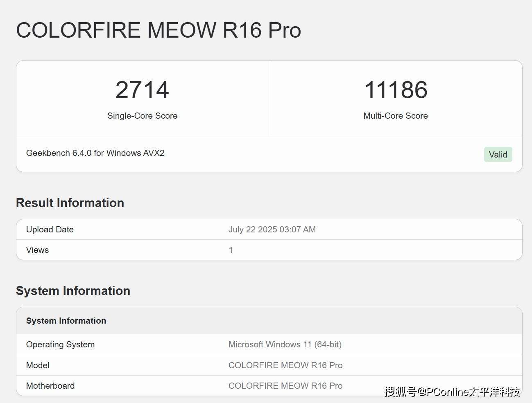Select the Upload Date row label
The height and width of the screenshot is (403, 532).
[50, 230]
